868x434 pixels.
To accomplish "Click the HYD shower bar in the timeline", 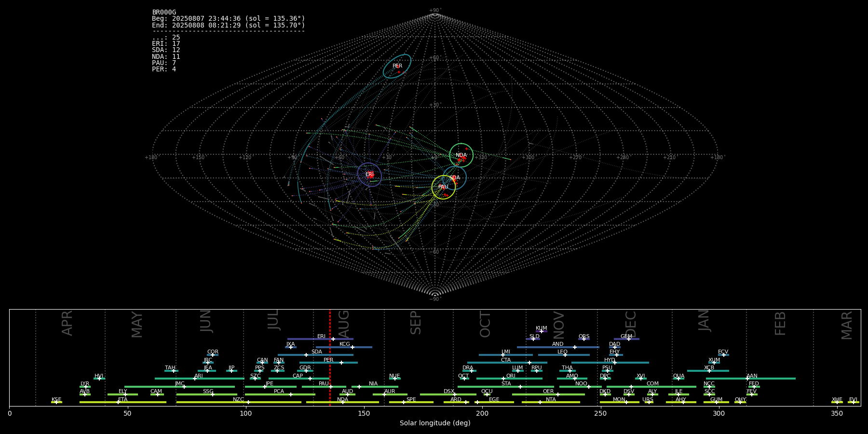I will click(610, 363).
